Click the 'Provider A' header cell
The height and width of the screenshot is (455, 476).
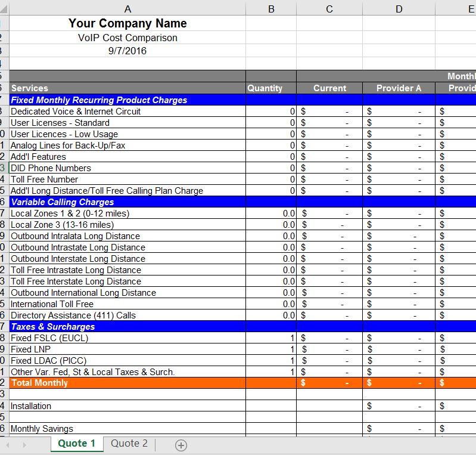[x=399, y=88]
